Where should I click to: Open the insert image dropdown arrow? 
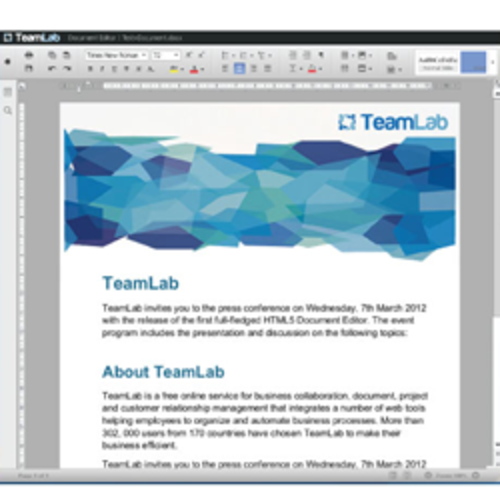click(x=370, y=56)
